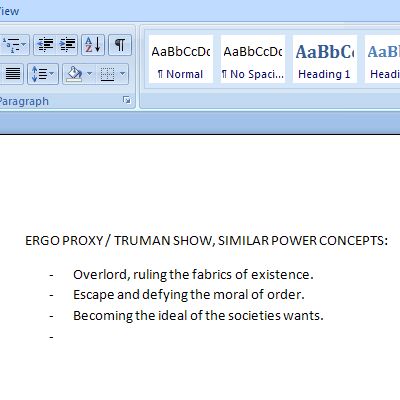Apply the Normal style
The image size is (400, 400).
click(181, 59)
